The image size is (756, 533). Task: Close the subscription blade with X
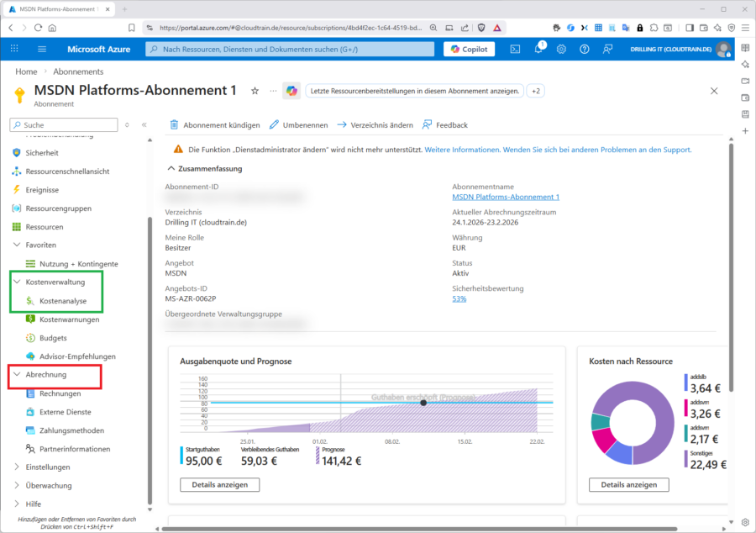pyautogui.click(x=714, y=91)
